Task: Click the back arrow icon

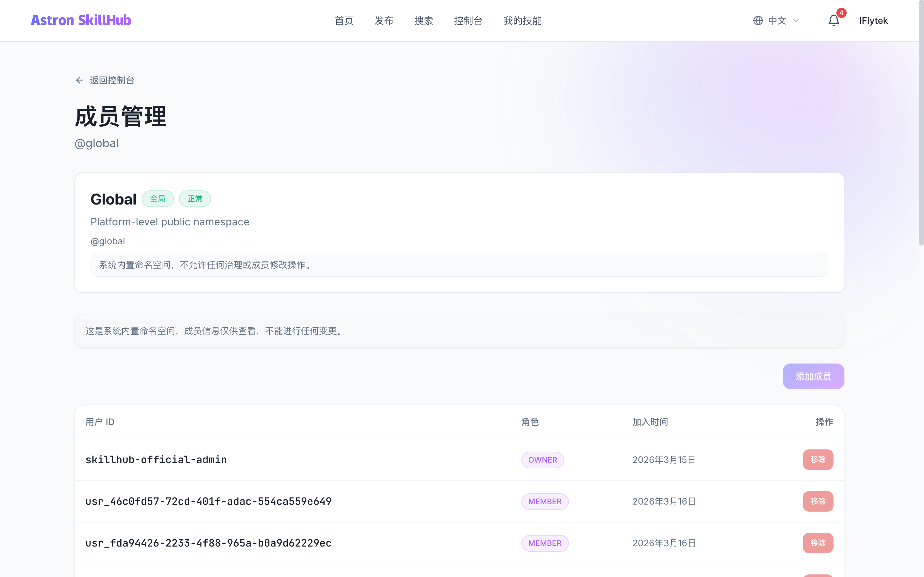Action: 80,80
